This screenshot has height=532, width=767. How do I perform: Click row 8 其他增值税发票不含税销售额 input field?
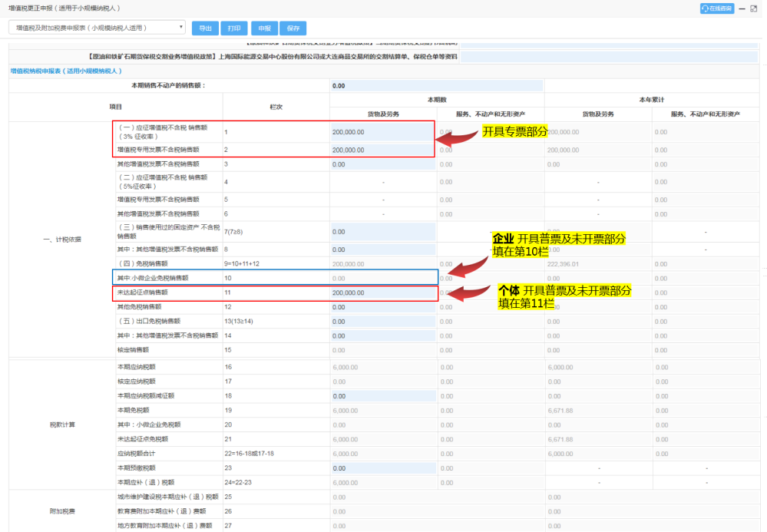[x=382, y=249]
